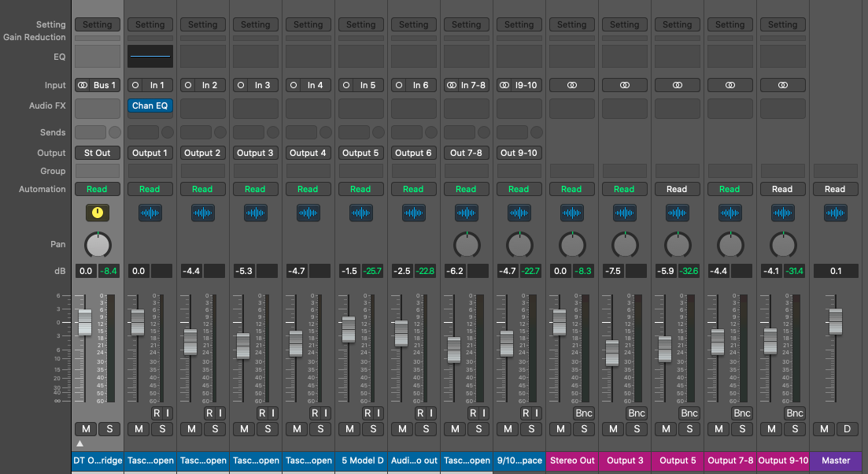Open the Read automation menu on the Master strip

[x=835, y=189]
